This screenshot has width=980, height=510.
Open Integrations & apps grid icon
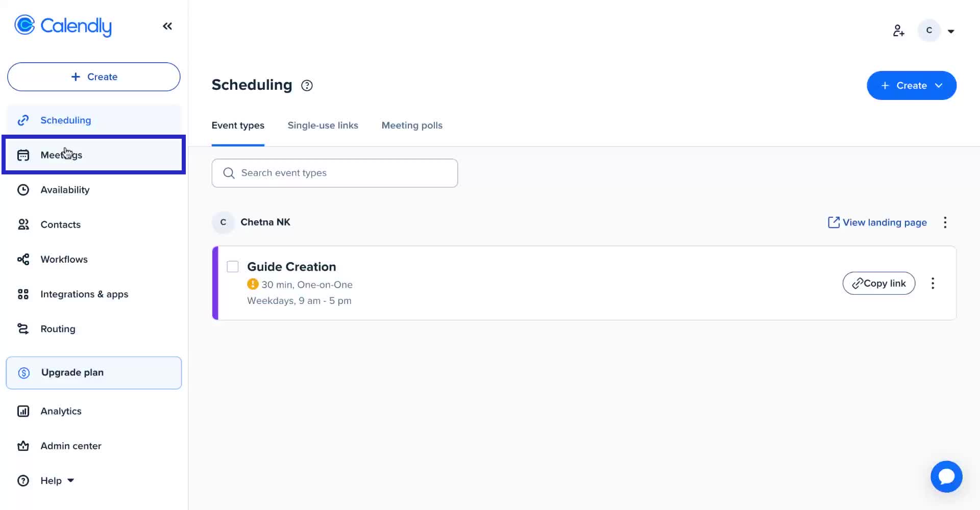click(x=23, y=294)
